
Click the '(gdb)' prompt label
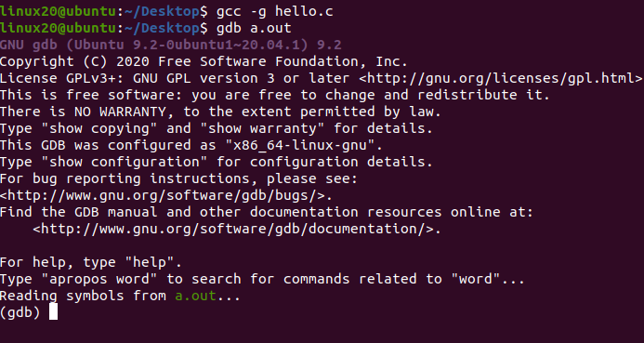tap(20, 312)
